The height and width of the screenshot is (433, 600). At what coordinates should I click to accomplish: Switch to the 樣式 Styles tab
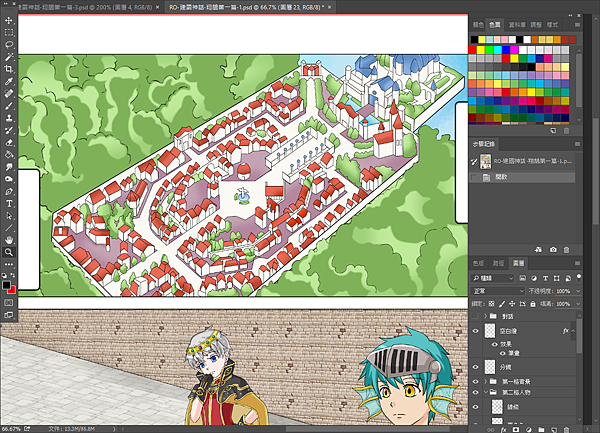point(552,25)
